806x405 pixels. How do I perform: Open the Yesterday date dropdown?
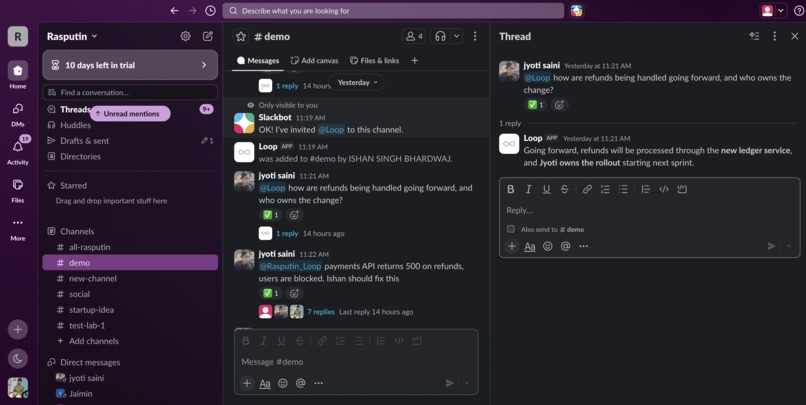tap(357, 82)
